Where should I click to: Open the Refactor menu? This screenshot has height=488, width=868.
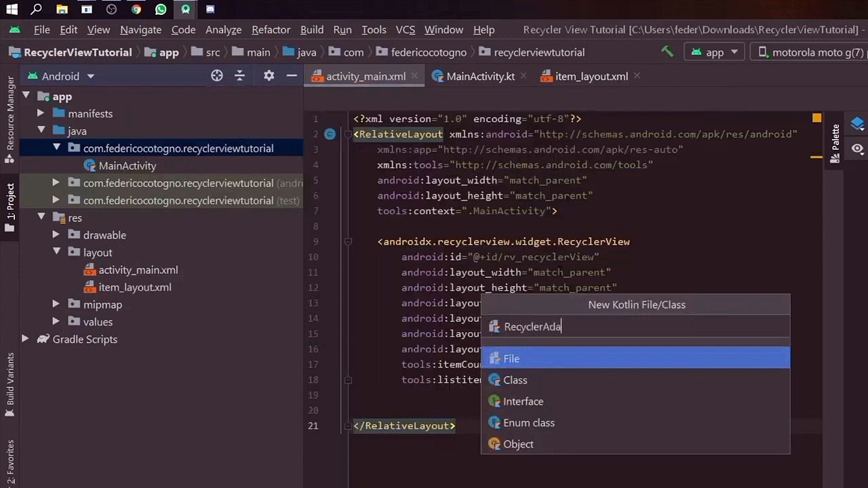271,30
